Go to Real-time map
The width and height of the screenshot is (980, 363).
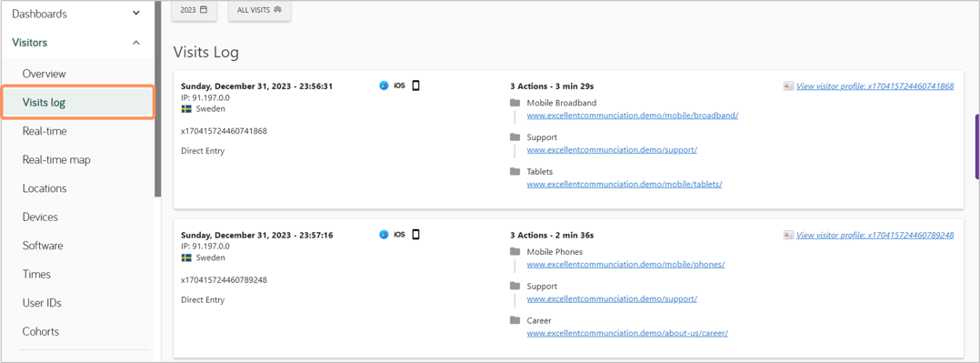coord(56,160)
